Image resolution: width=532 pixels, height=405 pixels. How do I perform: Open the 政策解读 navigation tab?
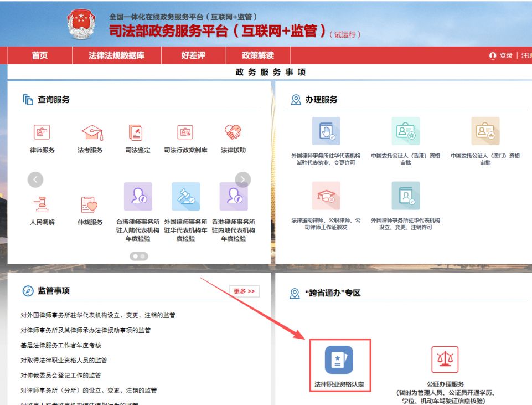click(258, 55)
